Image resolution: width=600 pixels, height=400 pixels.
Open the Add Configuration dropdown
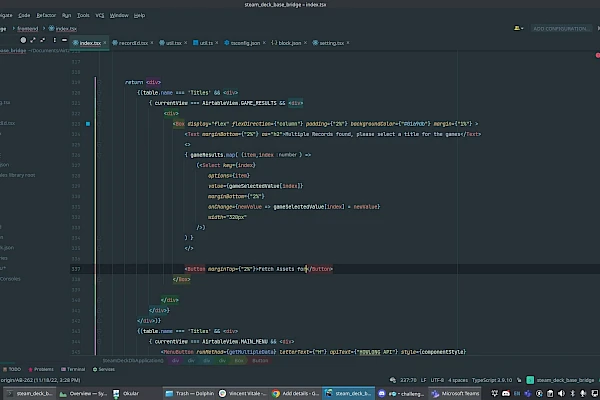(x=563, y=29)
